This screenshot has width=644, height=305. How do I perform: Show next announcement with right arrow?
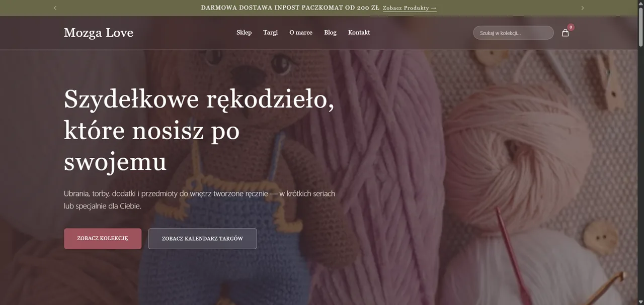583,8
